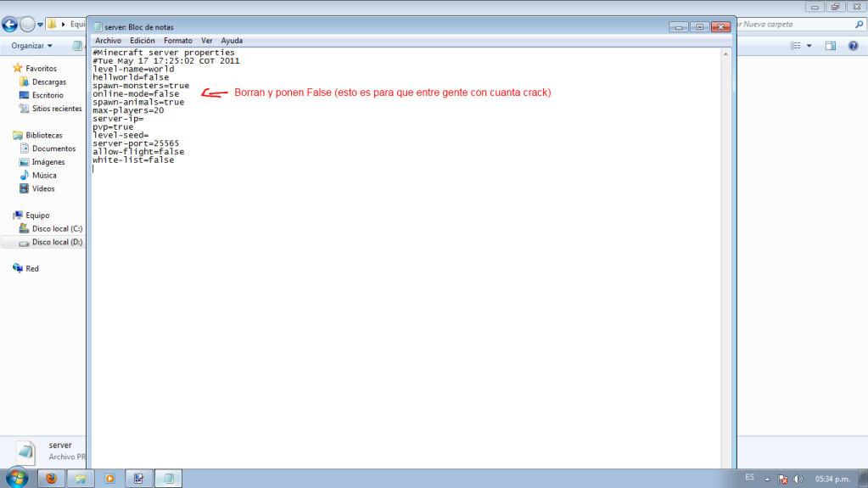Viewport: 868px width, 488px height.
Task: Open Disco local (D:) drive
Action: [x=57, y=242]
